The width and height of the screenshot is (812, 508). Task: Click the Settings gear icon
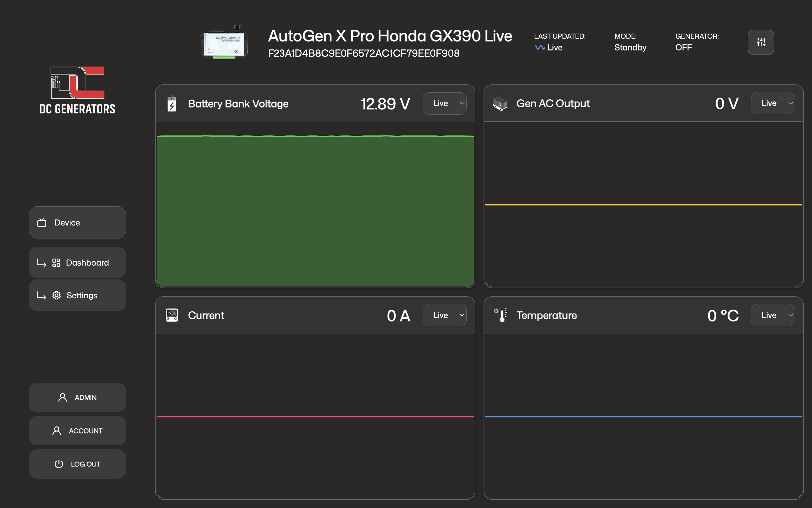point(56,295)
